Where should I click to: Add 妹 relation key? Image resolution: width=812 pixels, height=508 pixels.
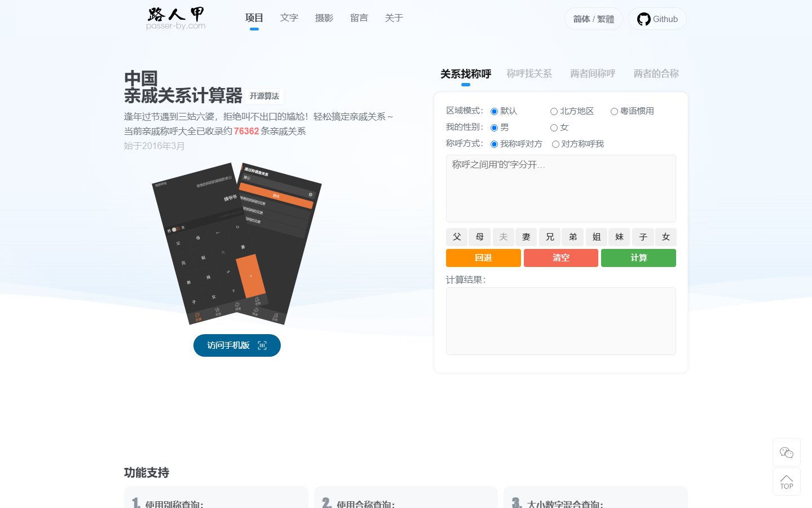[619, 237]
